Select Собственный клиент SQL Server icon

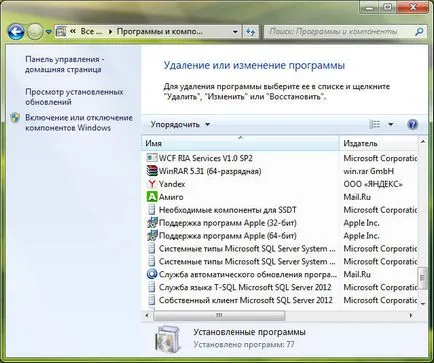(152, 300)
